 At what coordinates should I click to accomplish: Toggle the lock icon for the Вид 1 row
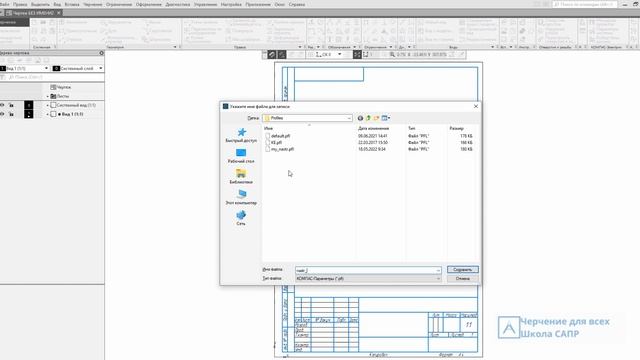point(11,114)
